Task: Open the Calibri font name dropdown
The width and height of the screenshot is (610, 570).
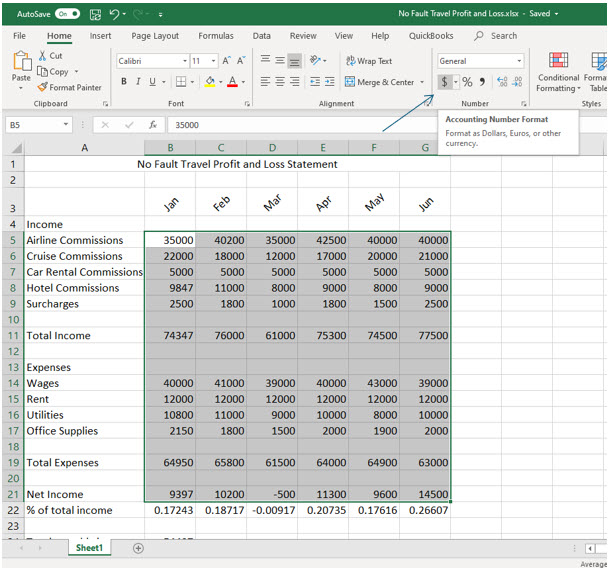Action: 185,61
